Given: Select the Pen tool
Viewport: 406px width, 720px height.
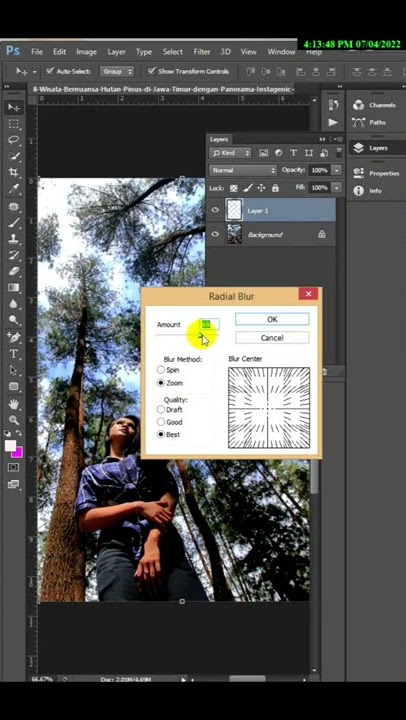Looking at the screenshot, I should (x=13, y=338).
